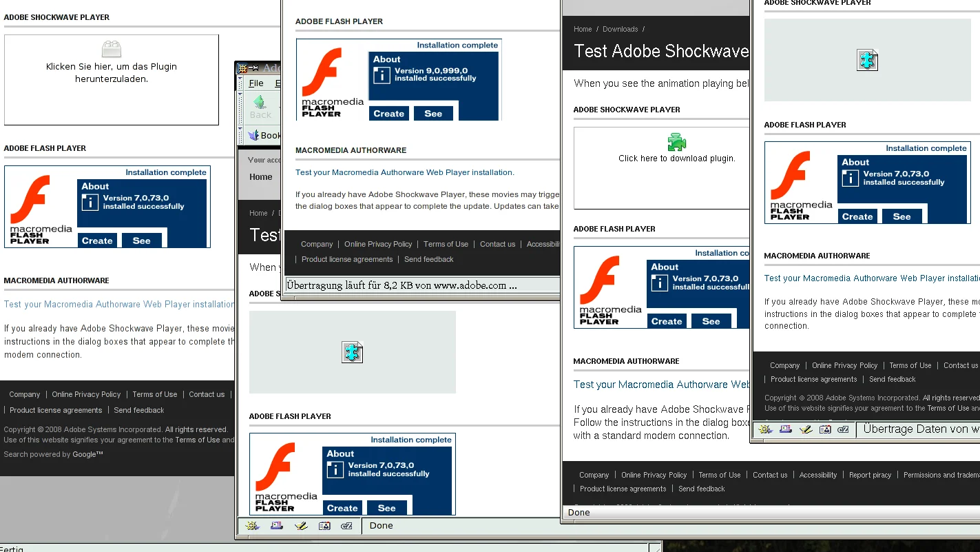Click 'Click here to download plugin.' text
Screen dimensions: 980x552
point(677,159)
